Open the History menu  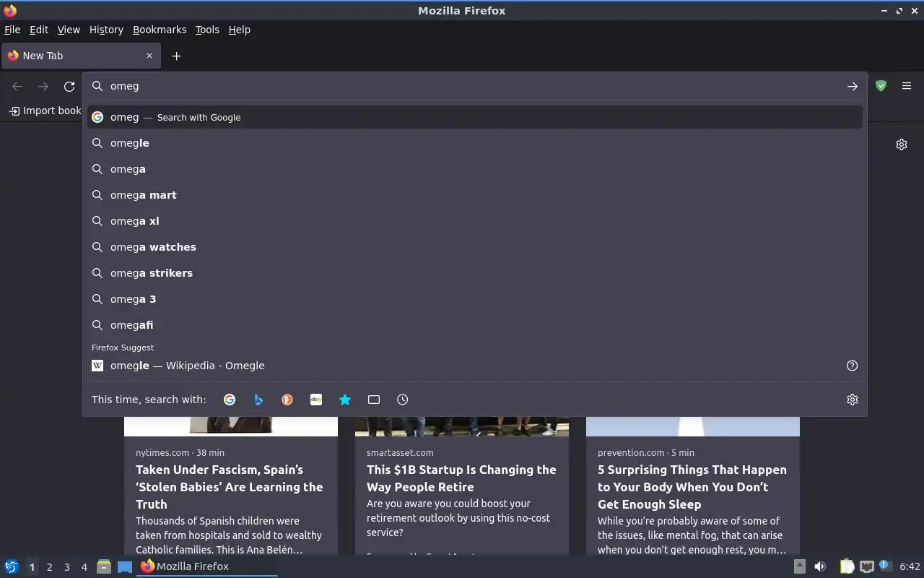click(106, 30)
